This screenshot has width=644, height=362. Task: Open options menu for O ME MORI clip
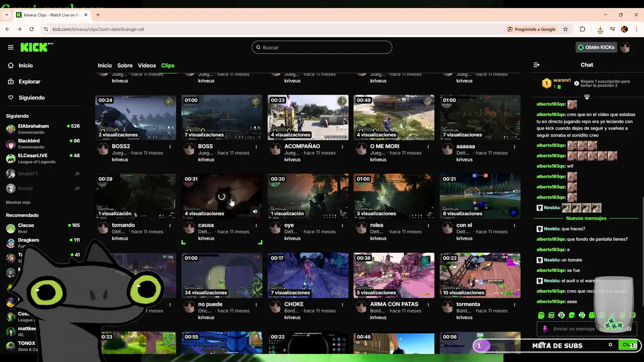point(428,147)
